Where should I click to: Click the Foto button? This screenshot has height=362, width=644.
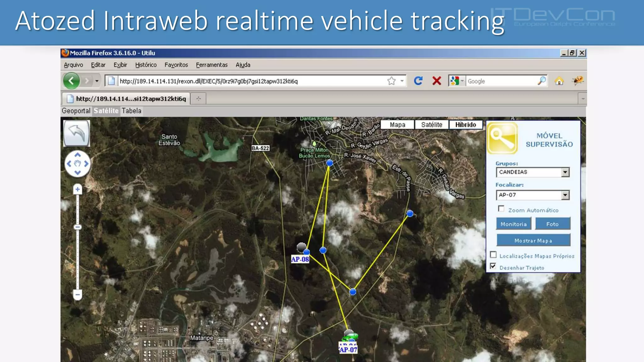click(552, 224)
